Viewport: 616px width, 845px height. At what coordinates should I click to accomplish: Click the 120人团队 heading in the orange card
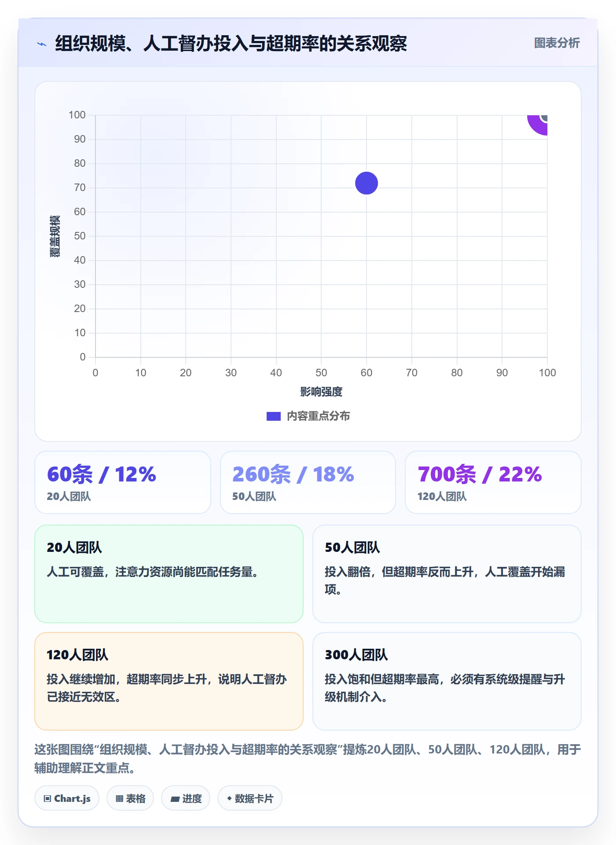tap(77, 655)
